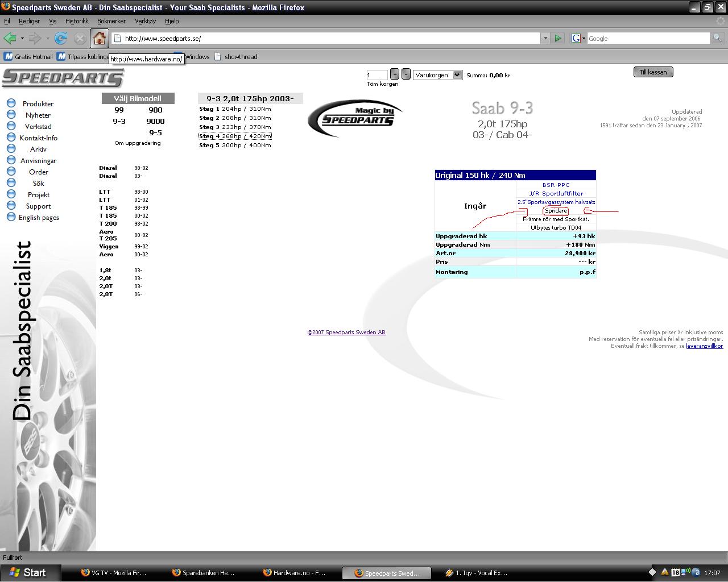This screenshot has width=728, height=582.
Task: Click the wireless network tray icon
Action: 685,572
